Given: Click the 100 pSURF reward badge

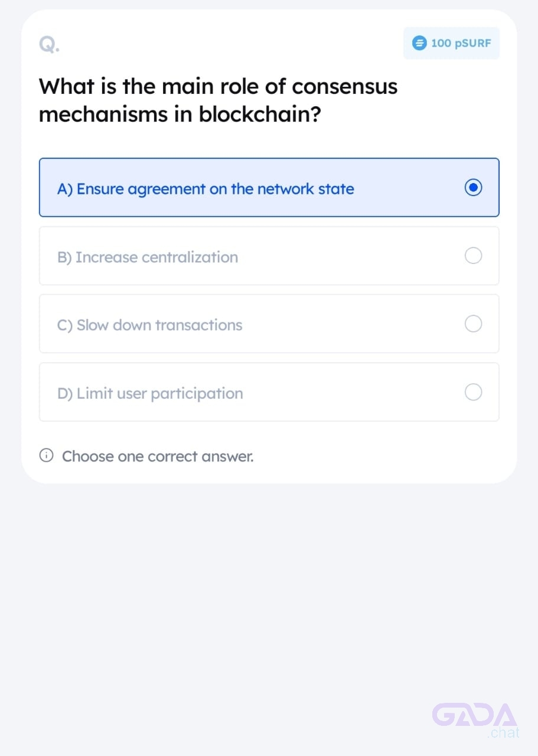Looking at the screenshot, I should tap(452, 43).
